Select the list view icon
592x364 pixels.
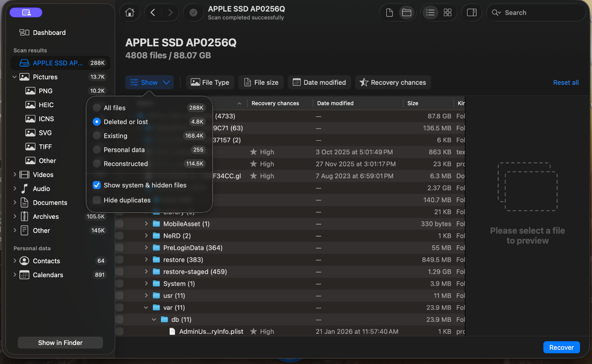(x=430, y=12)
